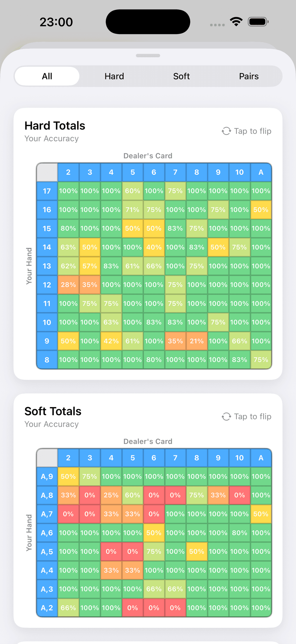This screenshot has height=644, width=296.
Task: Switch to the Hard tab
Action: [x=114, y=76]
